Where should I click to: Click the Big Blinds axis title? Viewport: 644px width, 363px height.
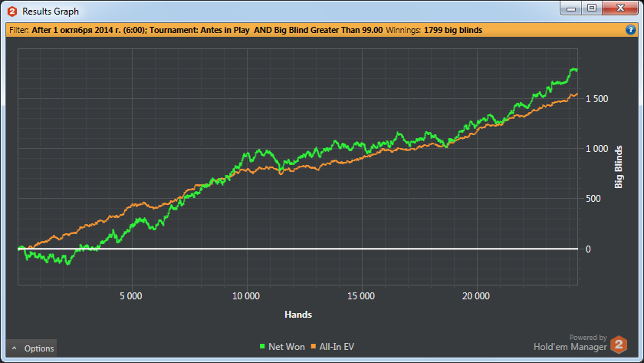coord(619,167)
